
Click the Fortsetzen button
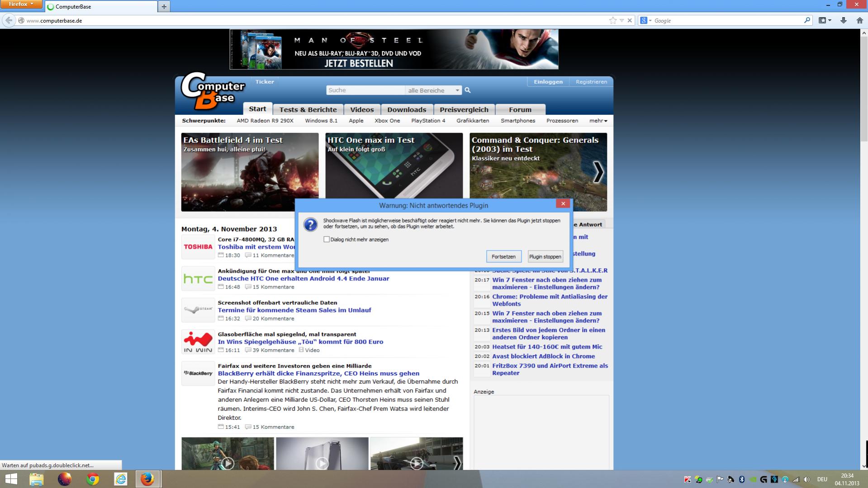[x=503, y=256]
